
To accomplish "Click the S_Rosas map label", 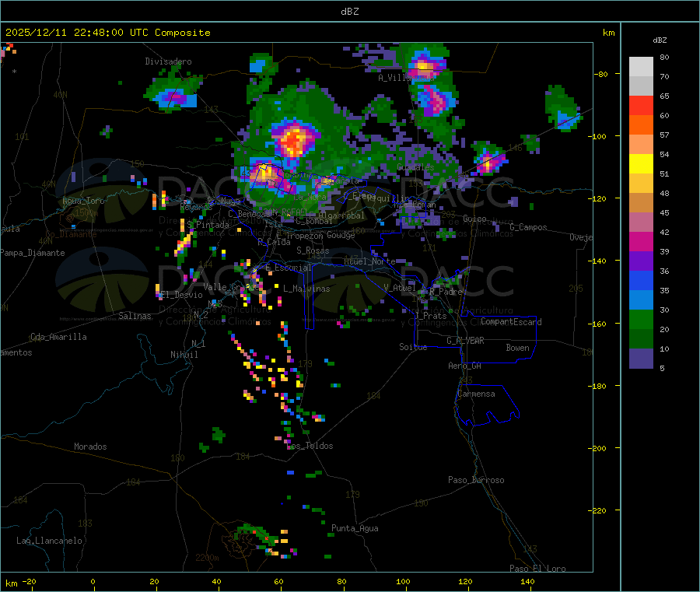I will pyautogui.click(x=313, y=251).
